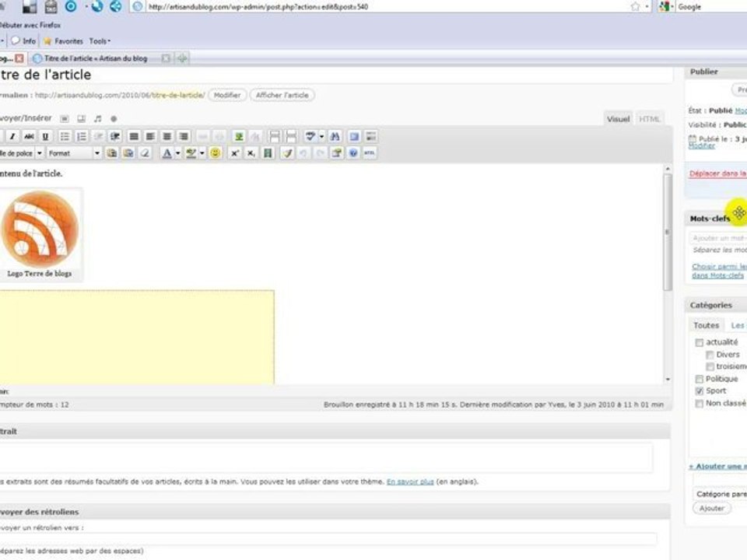Image resolution: width=747 pixels, height=560 pixels.
Task: Insert an emoticon smiley
Action: pyautogui.click(x=216, y=153)
